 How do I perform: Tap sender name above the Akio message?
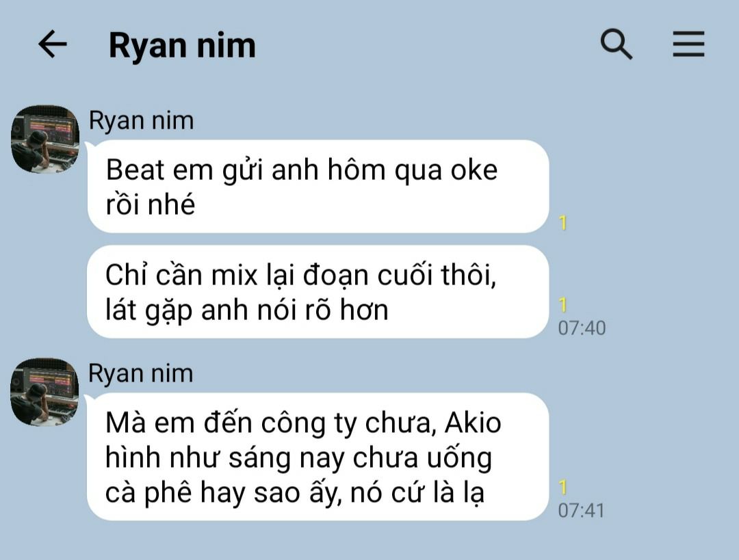coord(141,373)
